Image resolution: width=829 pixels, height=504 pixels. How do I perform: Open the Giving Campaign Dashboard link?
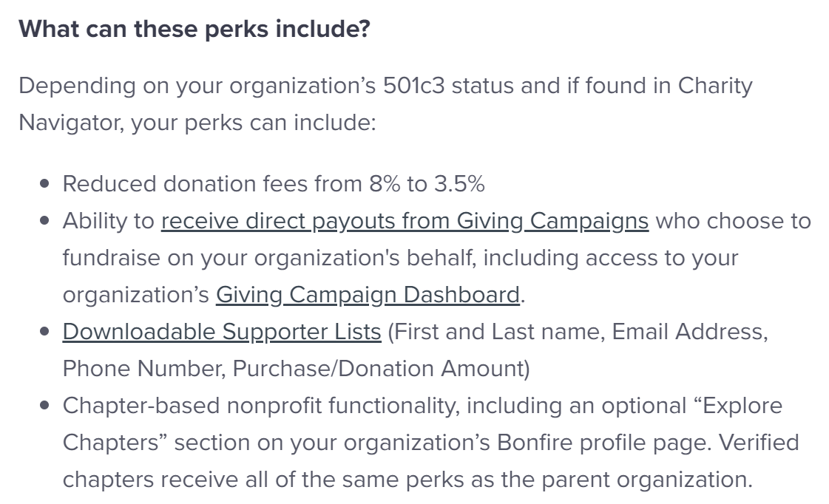(x=368, y=296)
